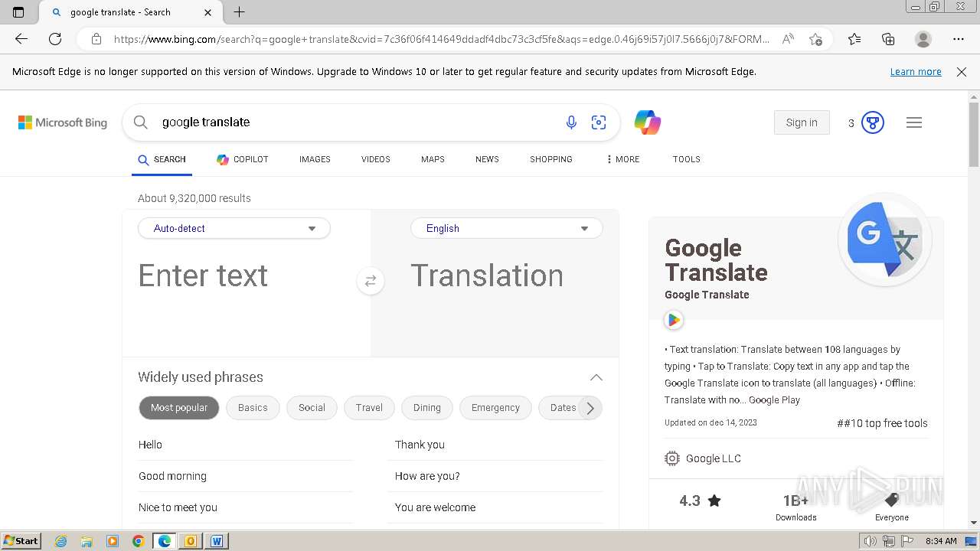Open the English target language dropdown
980x551 pixels.
click(507, 228)
